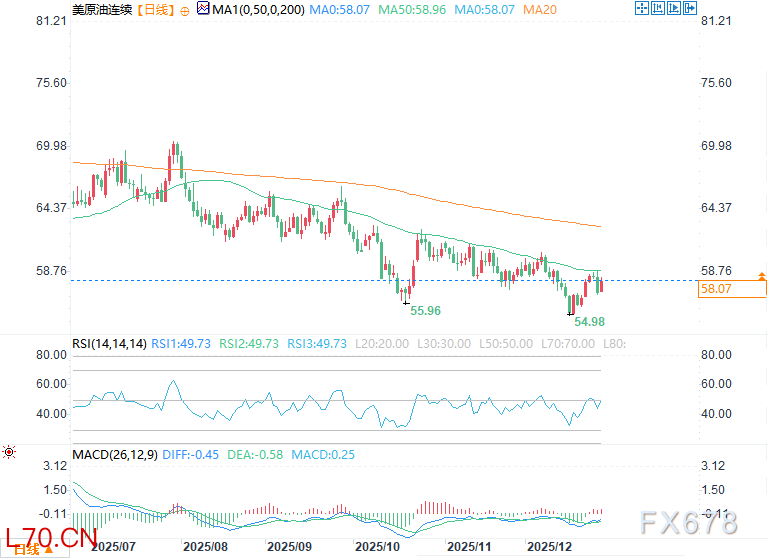Image resolution: width=768 pixels, height=558 pixels.
Task: Click the 美原油连续 symbol name
Action: (102, 10)
